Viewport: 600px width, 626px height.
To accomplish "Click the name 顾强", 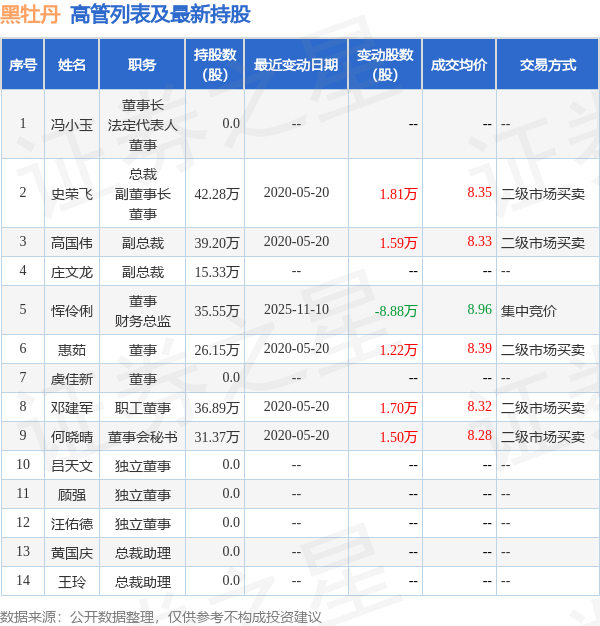I will tap(72, 494).
